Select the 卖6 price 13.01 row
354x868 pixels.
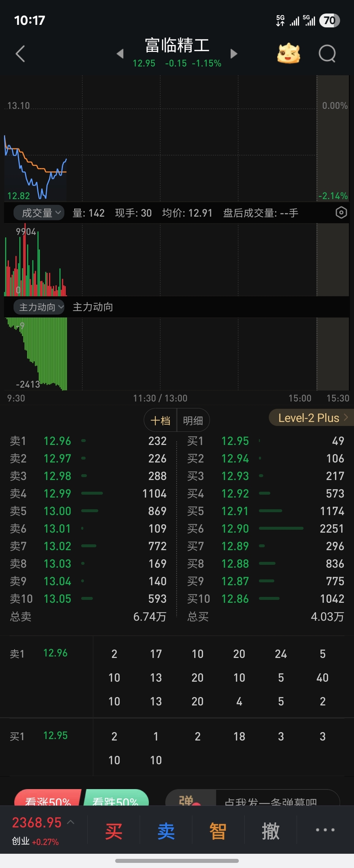tap(88, 529)
